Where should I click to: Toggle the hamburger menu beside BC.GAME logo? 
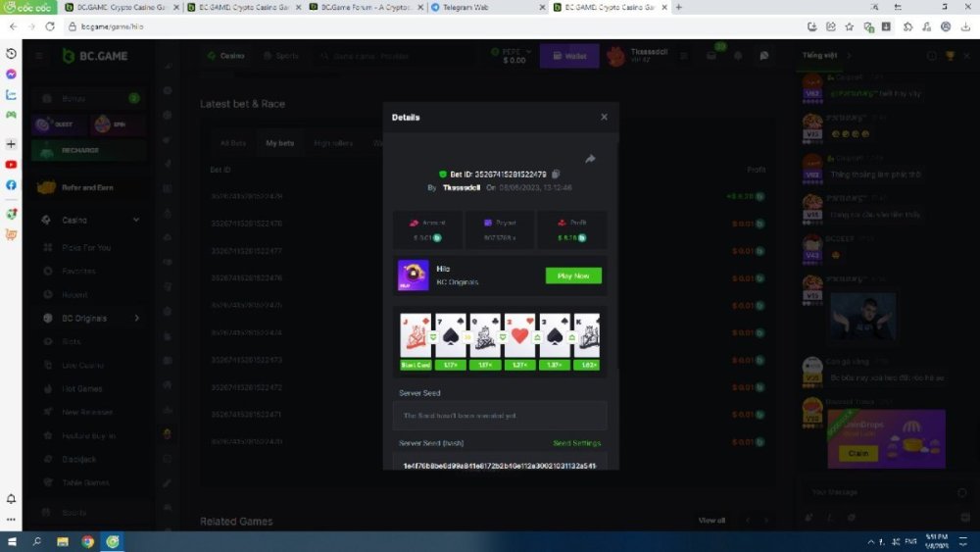39,56
